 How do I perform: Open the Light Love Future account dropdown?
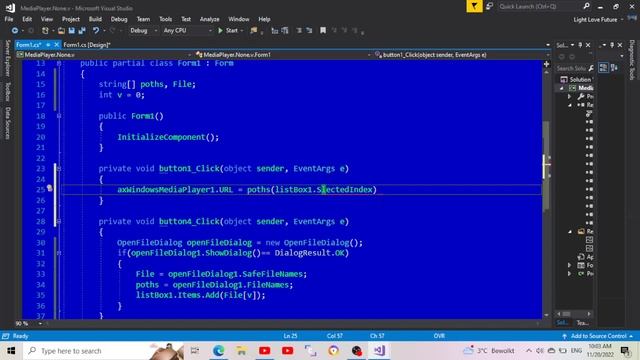coord(598,20)
